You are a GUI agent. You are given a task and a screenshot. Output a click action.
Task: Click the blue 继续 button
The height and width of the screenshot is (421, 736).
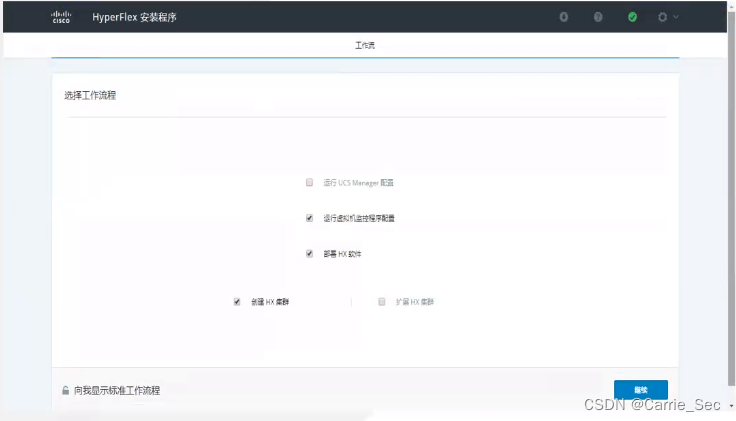pos(641,390)
